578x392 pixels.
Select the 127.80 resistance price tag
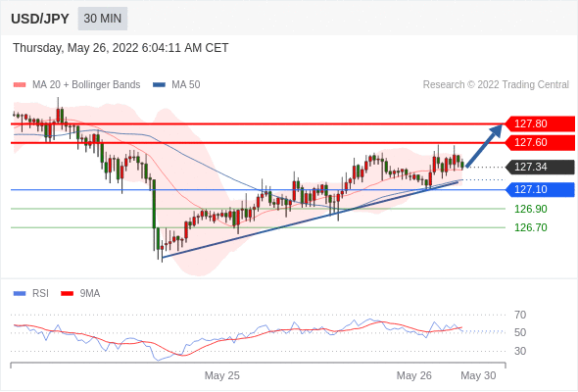(x=539, y=123)
